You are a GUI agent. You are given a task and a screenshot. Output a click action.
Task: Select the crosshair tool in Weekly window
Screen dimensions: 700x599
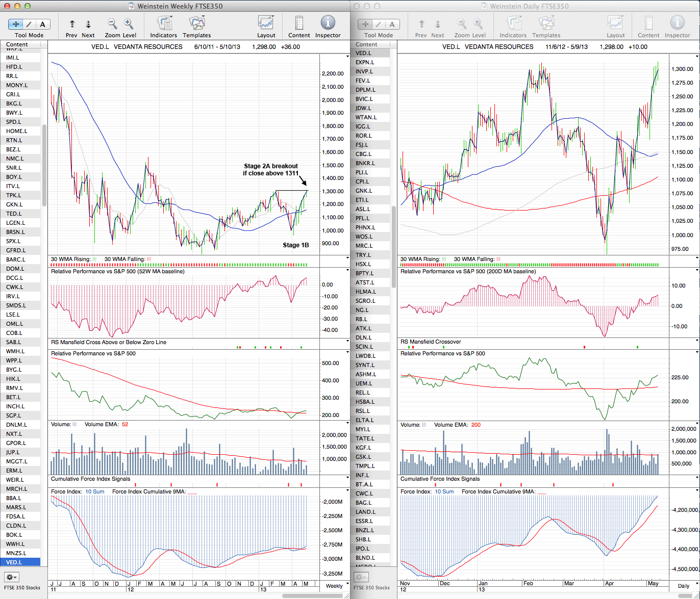tap(16, 24)
